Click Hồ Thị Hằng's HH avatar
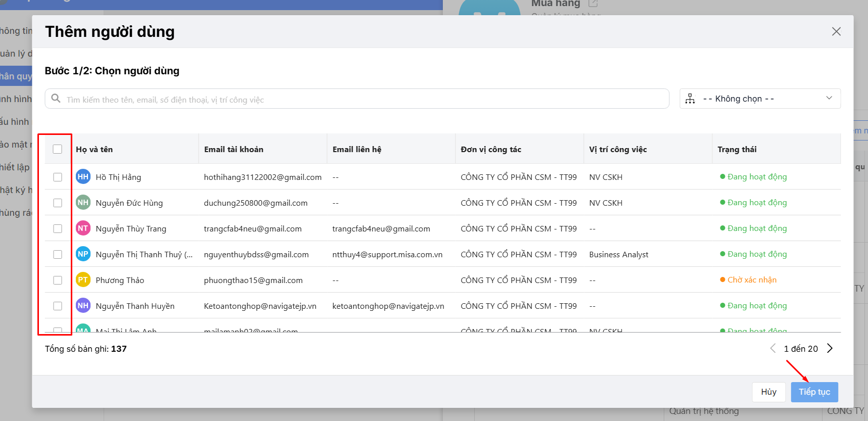868x421 pixels. click(83, 177)
